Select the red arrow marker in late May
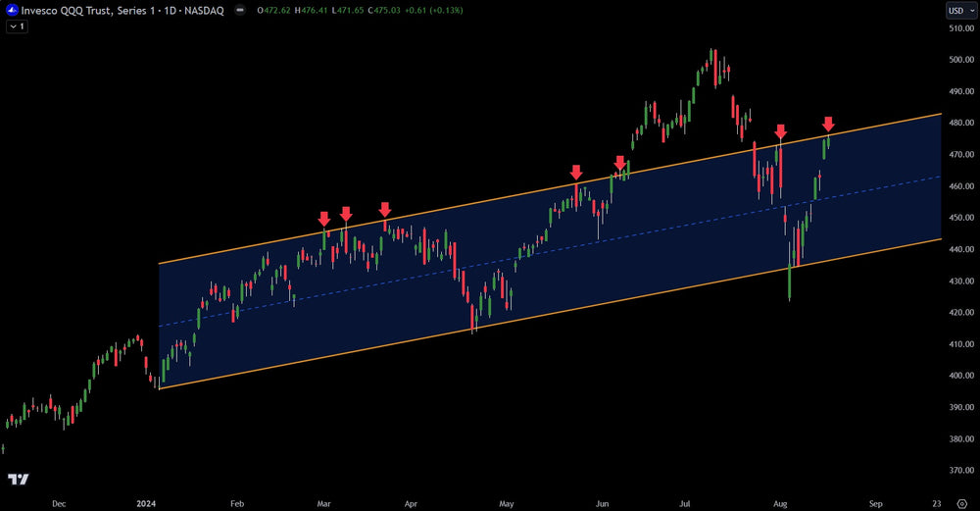Image resolution: width=980 pixels, height=511 pixels. 576,173
